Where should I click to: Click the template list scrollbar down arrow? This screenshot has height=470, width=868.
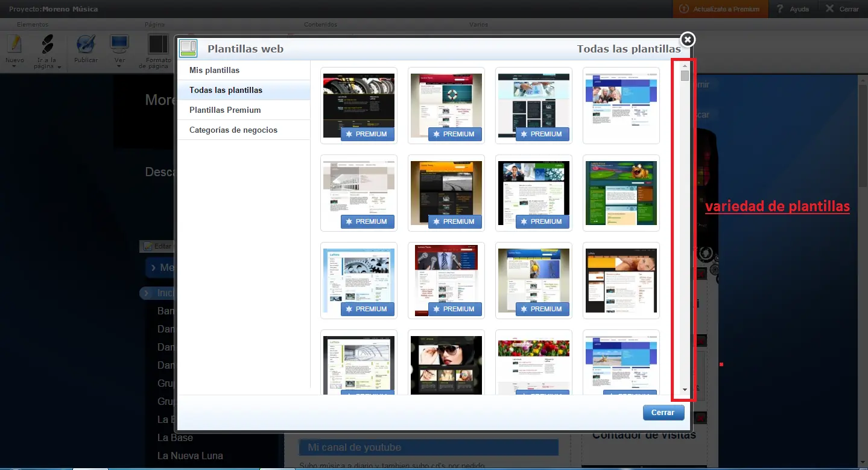tap(685, 390)
